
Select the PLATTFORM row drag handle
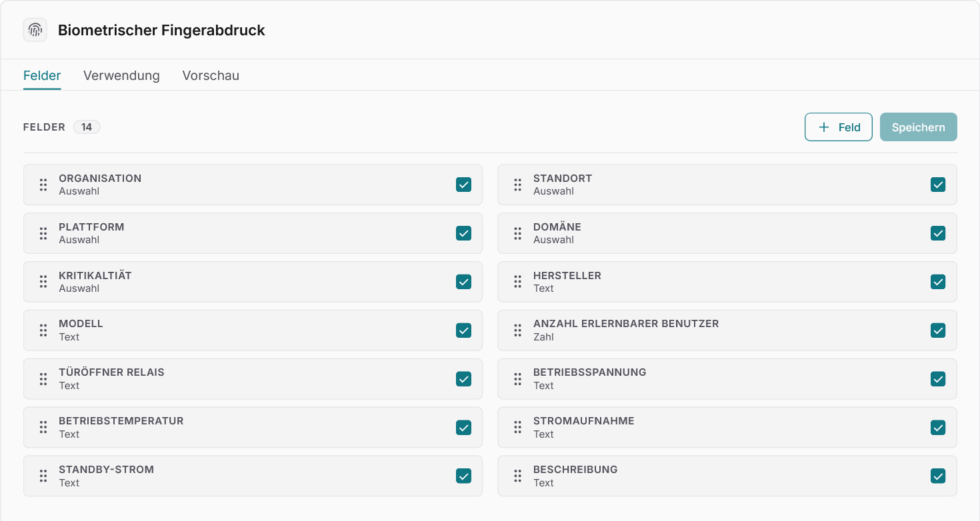click(43, 233)
